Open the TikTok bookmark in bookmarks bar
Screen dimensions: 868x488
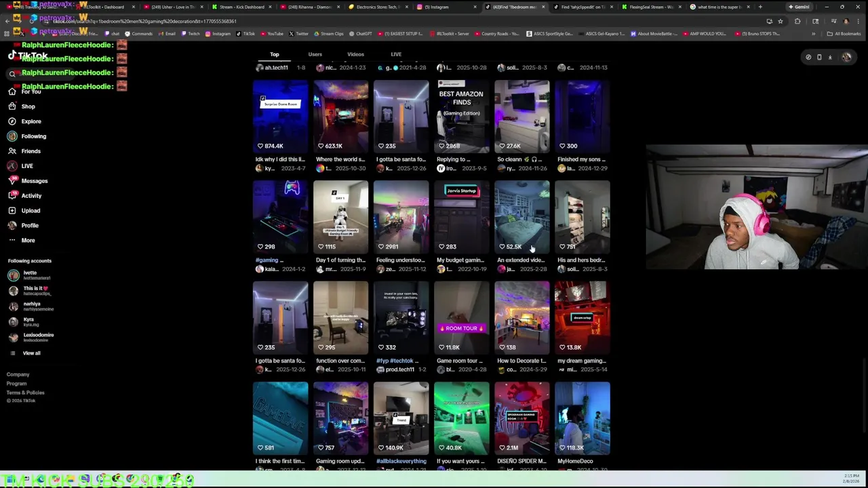click(245, 34)
